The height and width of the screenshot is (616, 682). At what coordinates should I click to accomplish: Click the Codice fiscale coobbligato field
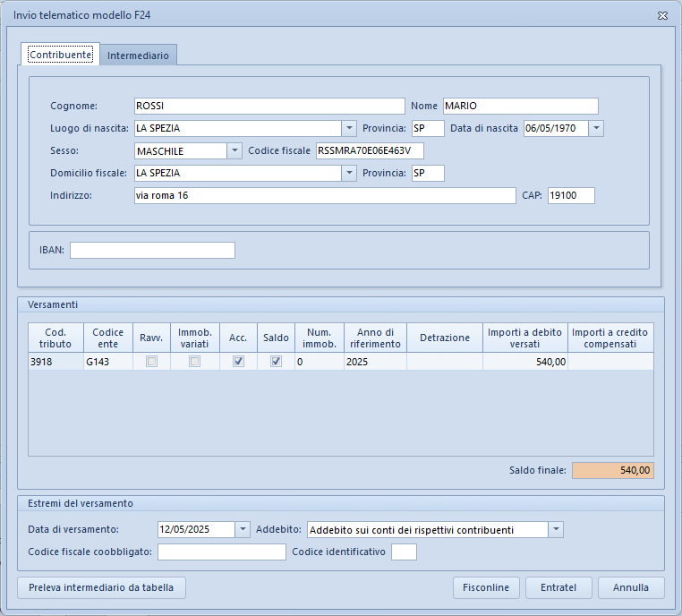222,552
